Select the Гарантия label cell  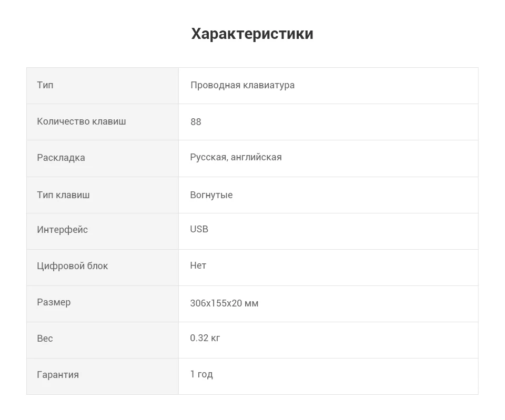103,376
